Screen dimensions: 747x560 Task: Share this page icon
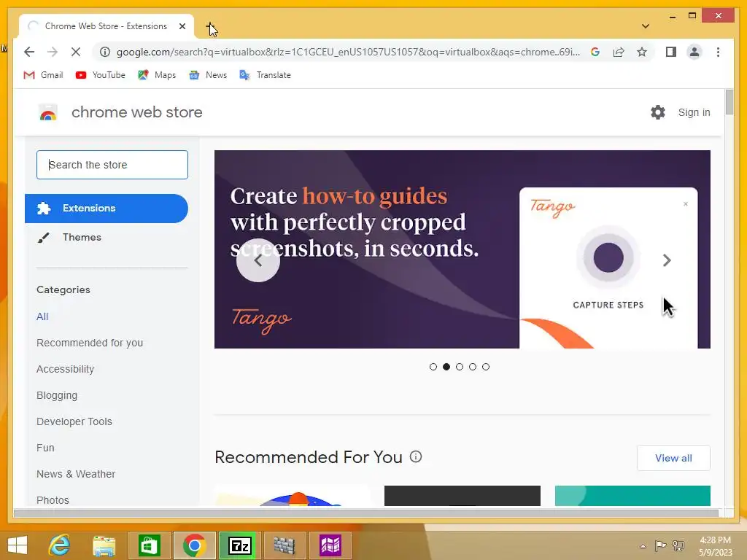(619, 52)
